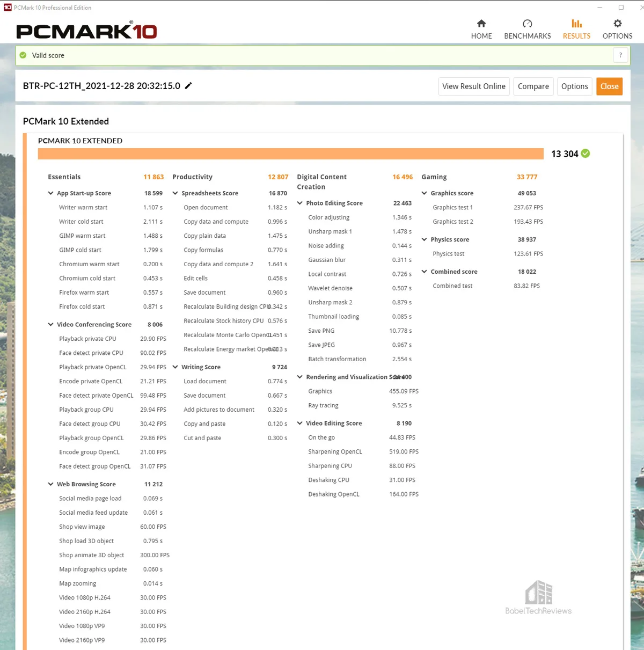Collapse the Writing Score section

[175, 367]
